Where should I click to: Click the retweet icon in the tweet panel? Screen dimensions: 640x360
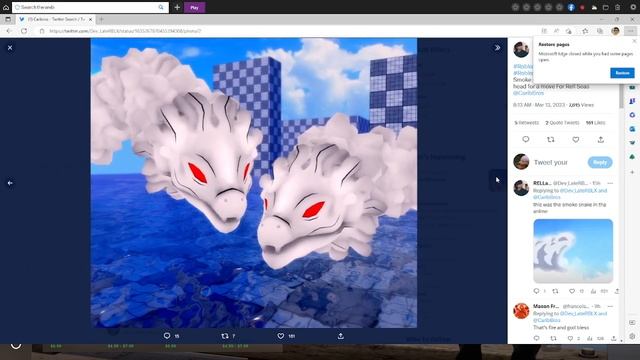coord(551,140)
